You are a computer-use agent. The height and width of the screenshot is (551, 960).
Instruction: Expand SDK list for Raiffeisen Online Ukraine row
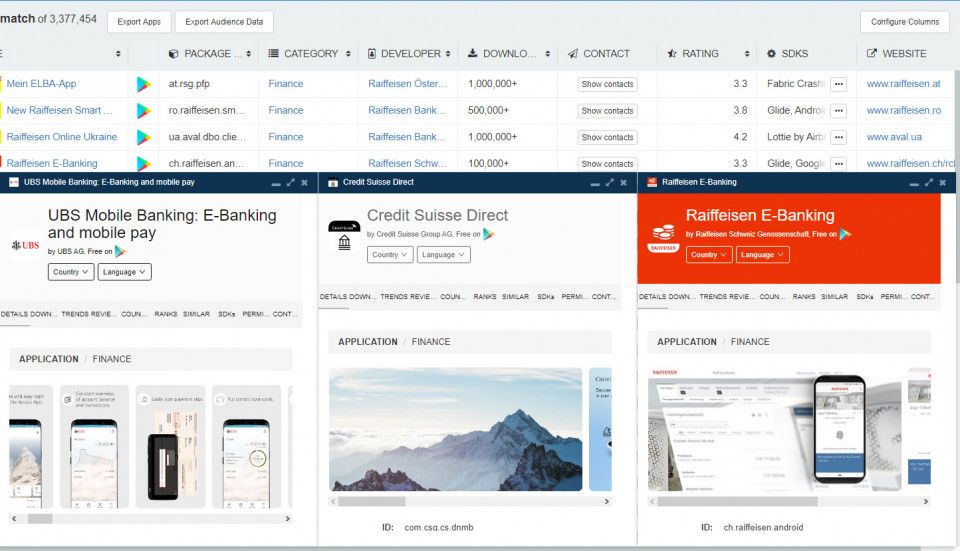(x=839, y=137)
